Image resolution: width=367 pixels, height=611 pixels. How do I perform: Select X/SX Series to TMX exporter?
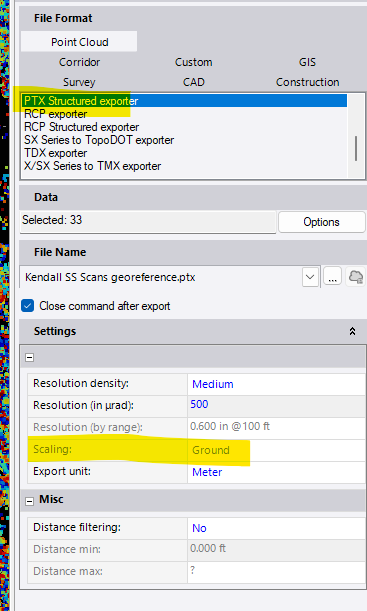184,166
